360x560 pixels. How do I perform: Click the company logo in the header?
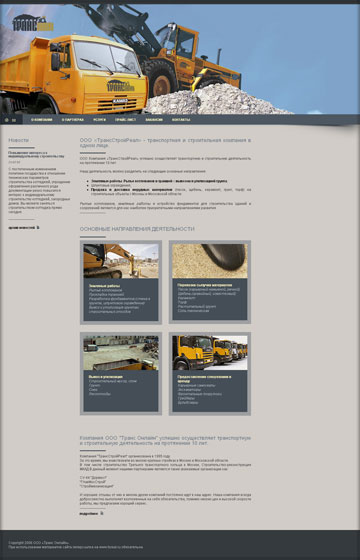[x=33, y=23]
